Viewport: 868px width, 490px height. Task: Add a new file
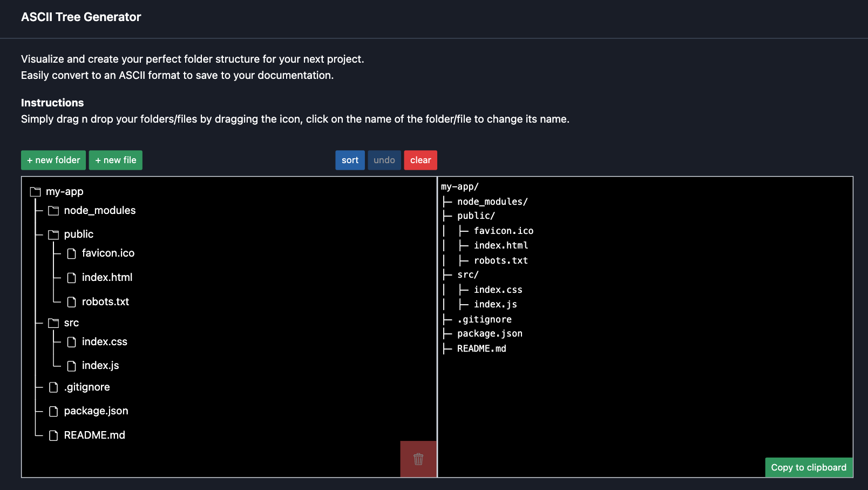116,160
